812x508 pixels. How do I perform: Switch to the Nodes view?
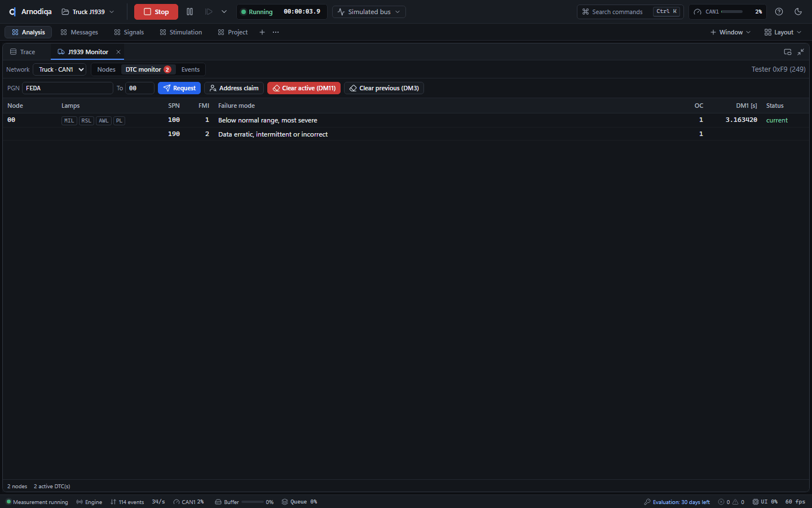pos(106,69)
